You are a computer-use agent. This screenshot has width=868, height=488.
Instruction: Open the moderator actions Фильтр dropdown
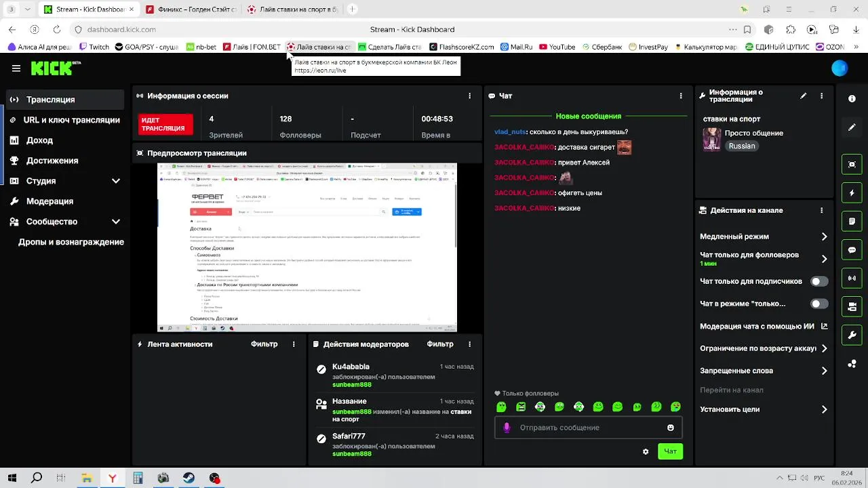coord(440,344)
